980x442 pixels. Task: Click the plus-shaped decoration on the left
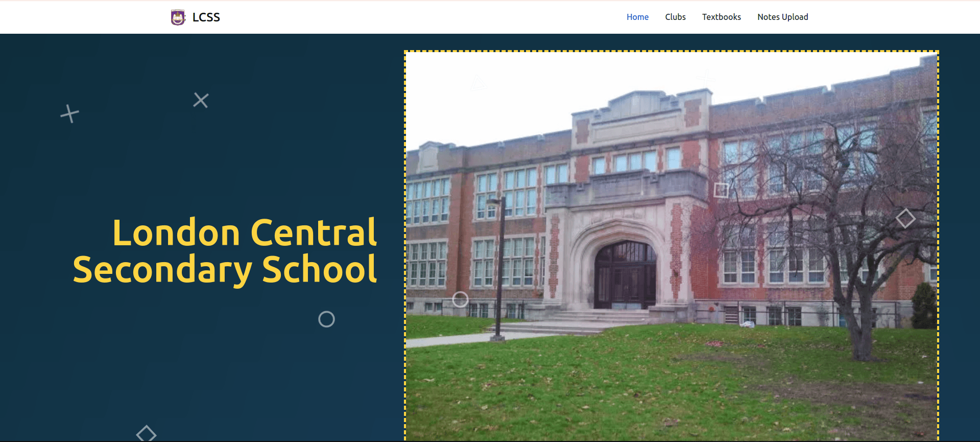coord(69,113)
